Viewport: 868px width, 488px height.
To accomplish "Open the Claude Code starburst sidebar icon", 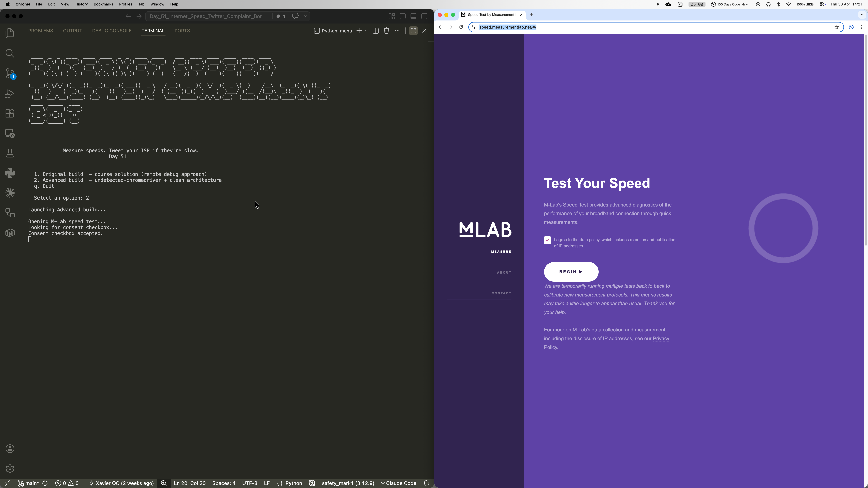I will click(x=10, y=193).
